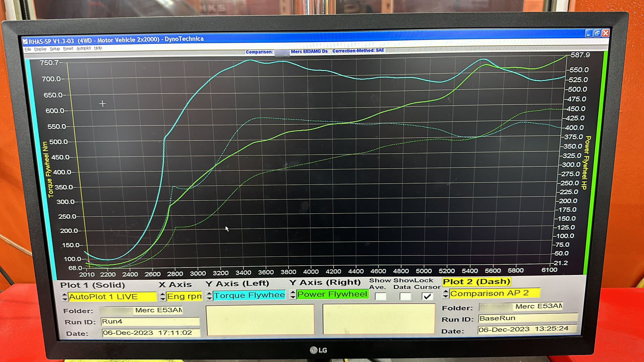Click the BaseRun Run ID field
This screenshot has width=644, height=362.
click(x=528, y=318)
